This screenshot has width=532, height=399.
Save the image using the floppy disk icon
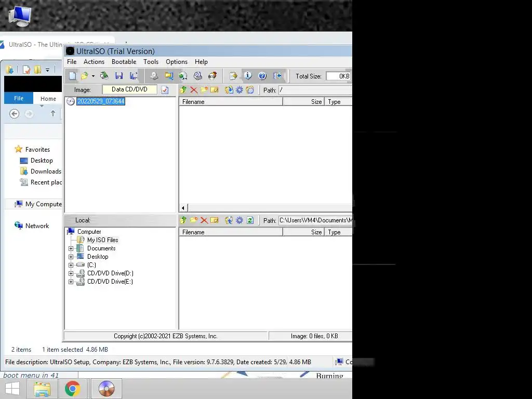119,76
